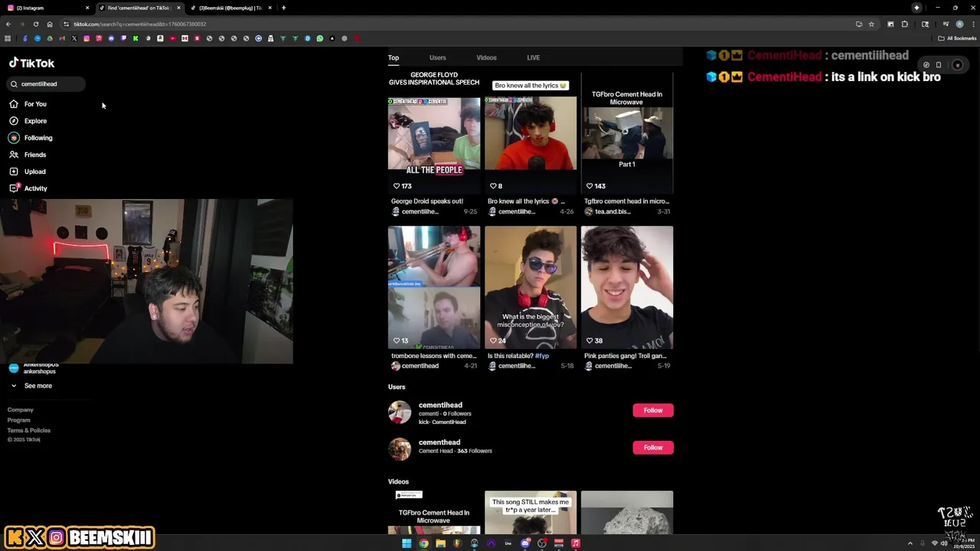Screen dimensions: 980x551
Task: Open the For You feed
Action: [28, 104]
